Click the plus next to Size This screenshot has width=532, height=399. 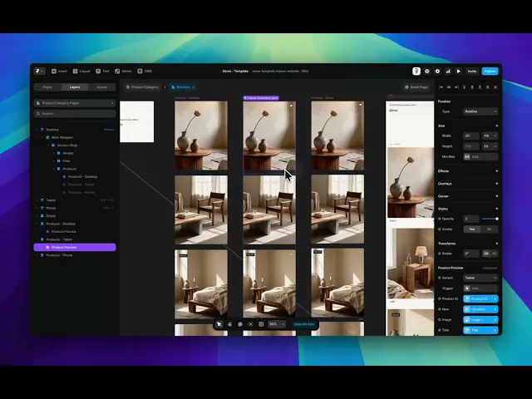click(x=496, y=126)
